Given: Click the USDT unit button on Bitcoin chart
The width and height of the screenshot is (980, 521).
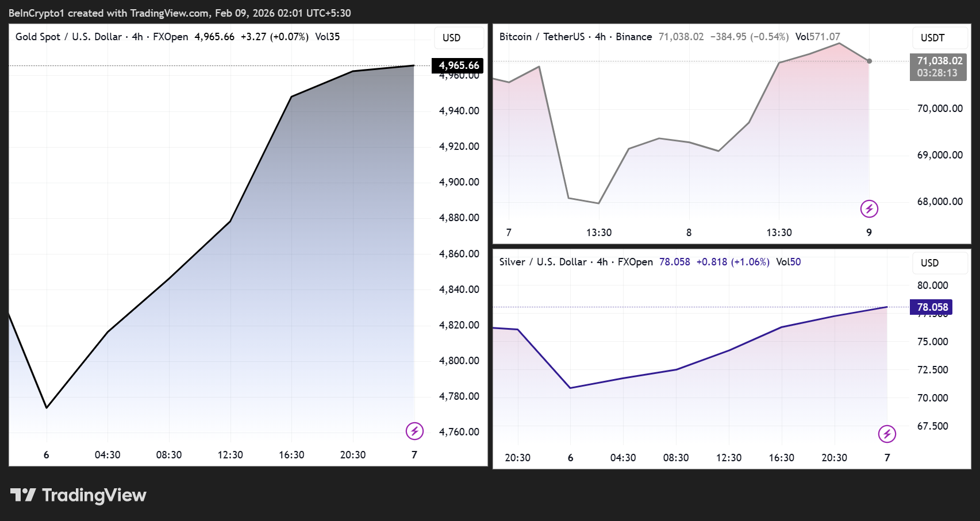Looking at the screenshot, I should click(x=939, y=38).
